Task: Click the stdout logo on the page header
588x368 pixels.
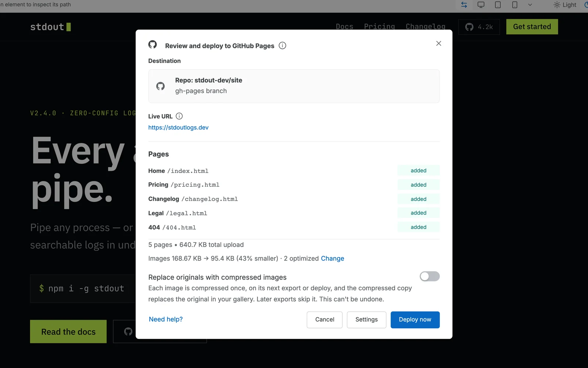Action: pos(50,27)
